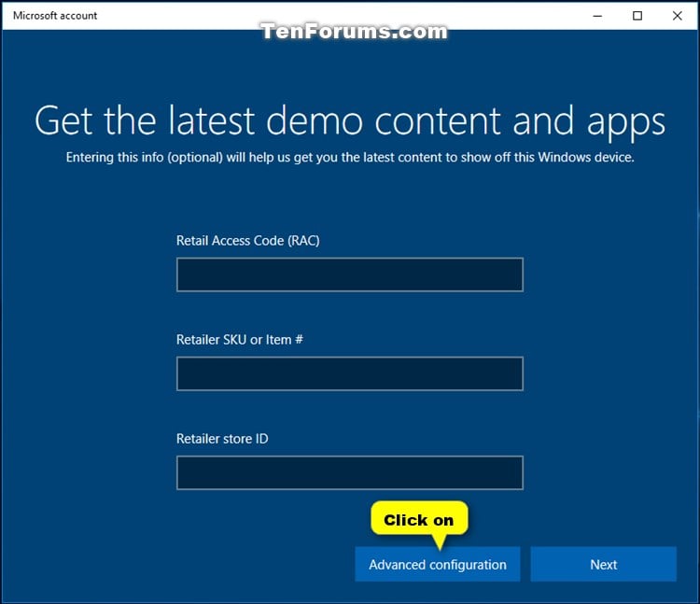Select the Retailer store ID text box

click(x=350, y=472)
